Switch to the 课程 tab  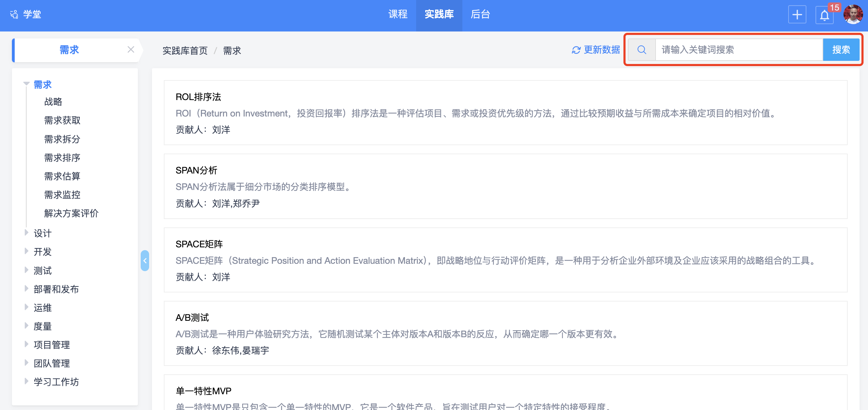(398, 14)
